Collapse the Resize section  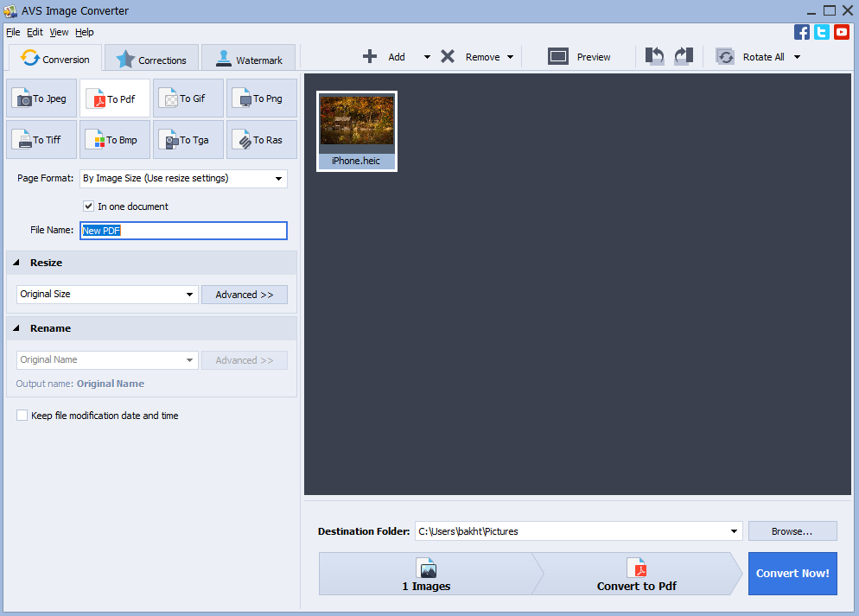(x=16, y=263)
